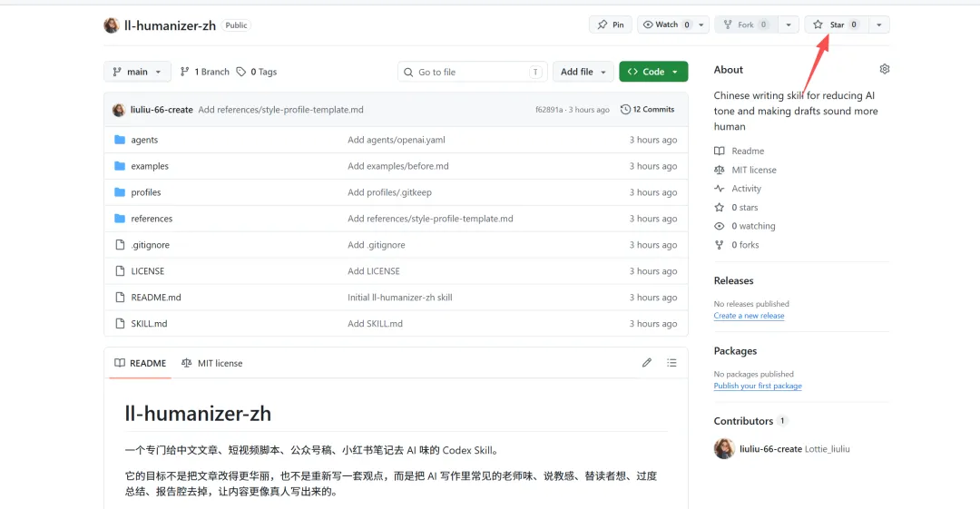Focus the Go to file search field
The image size is (980, 509).
point(472,72)
